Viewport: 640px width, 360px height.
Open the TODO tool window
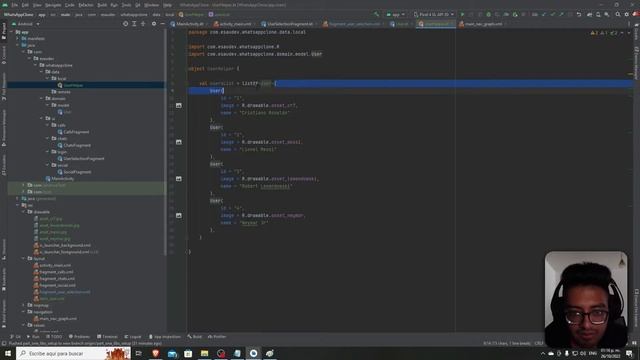pyautogui.click(x=54, y=337)
